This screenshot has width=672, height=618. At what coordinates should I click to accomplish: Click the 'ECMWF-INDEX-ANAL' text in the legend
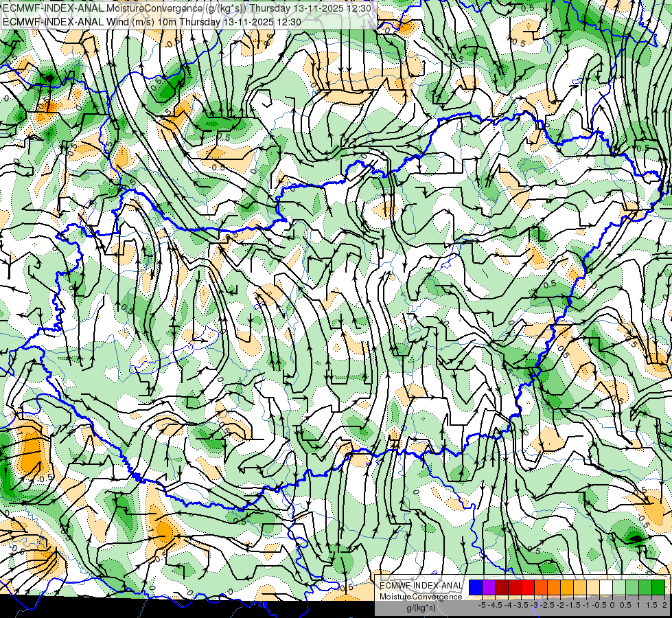click(421, 586)
